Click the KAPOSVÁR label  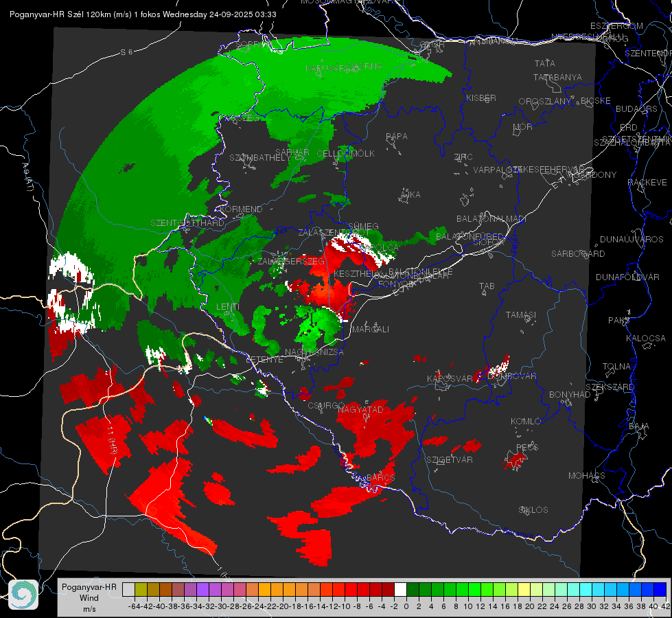coord(450,378)
